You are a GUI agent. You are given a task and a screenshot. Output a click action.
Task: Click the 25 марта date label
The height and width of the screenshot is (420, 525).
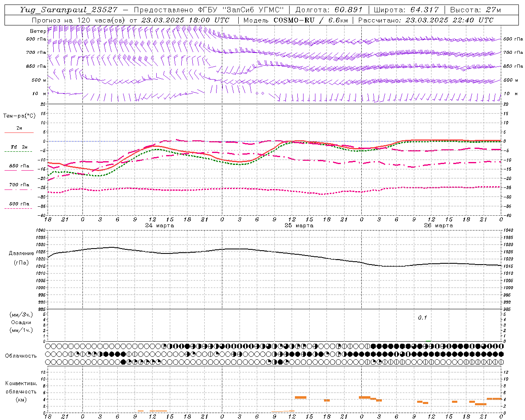click(x=299, y=226)
